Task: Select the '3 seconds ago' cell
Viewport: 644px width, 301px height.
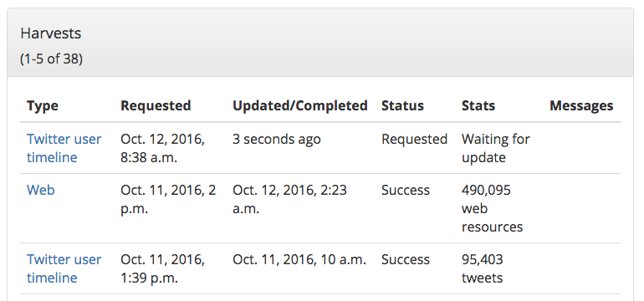Action: 276,139
